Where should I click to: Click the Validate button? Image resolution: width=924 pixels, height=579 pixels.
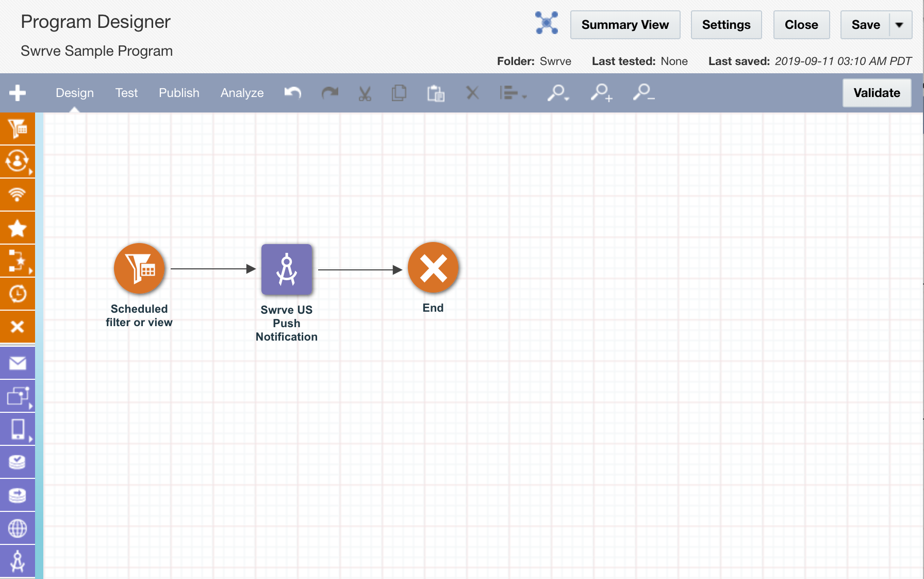(877, 93)
